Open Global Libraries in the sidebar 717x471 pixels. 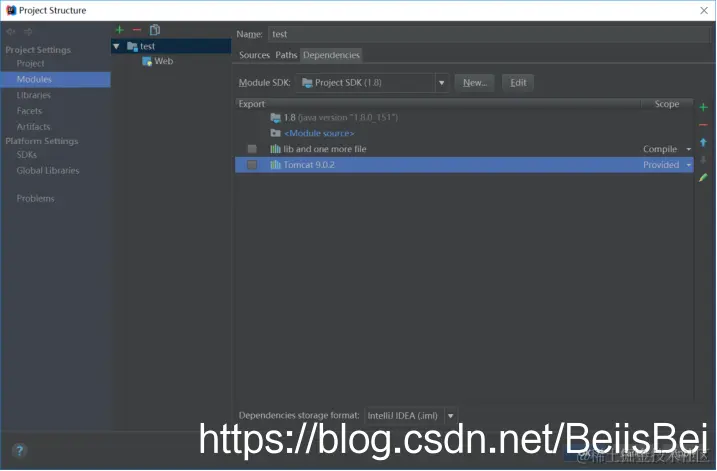click(x=48, y=171)
